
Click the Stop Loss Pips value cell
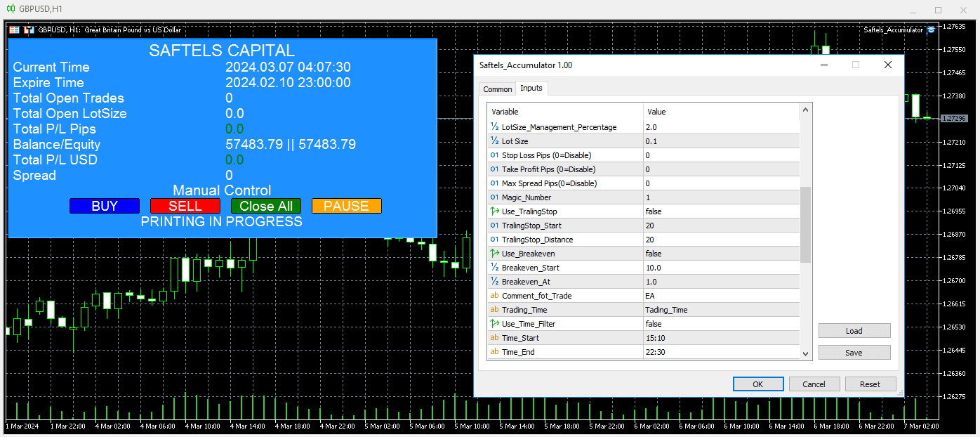(x=721, y=155)
